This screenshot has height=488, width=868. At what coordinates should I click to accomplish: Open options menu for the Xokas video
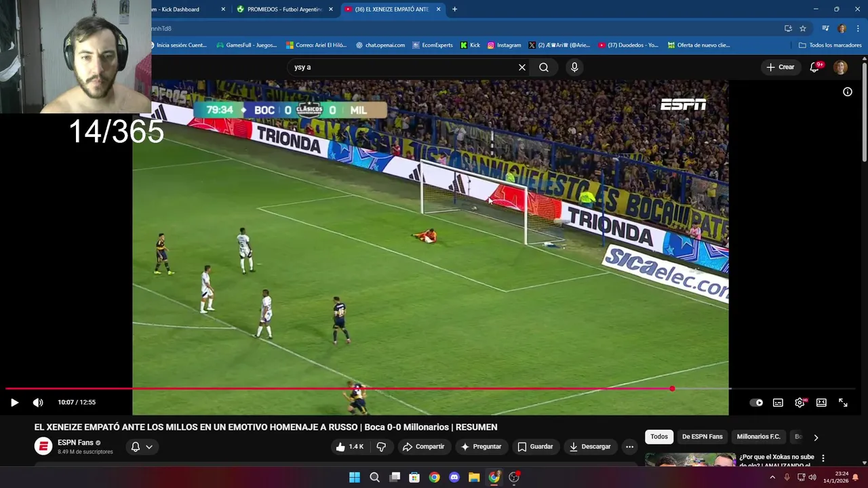(x=823, y=458)
